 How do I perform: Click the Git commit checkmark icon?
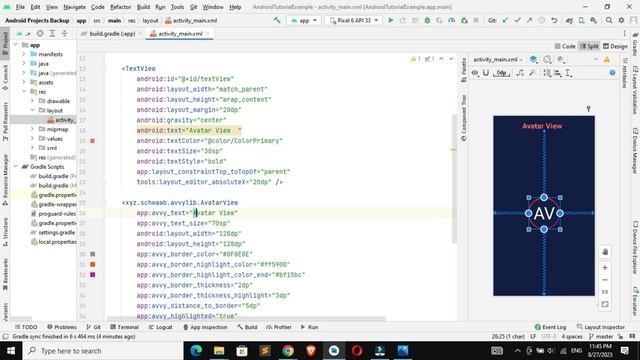pyautogui.click(x=517, y=20)
